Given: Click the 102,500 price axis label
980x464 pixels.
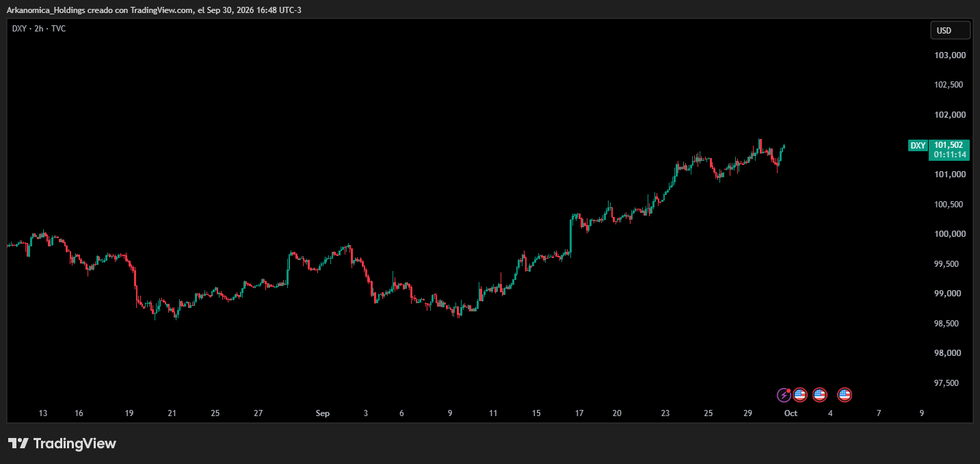Looking at the screenshot, I should 950,85.
